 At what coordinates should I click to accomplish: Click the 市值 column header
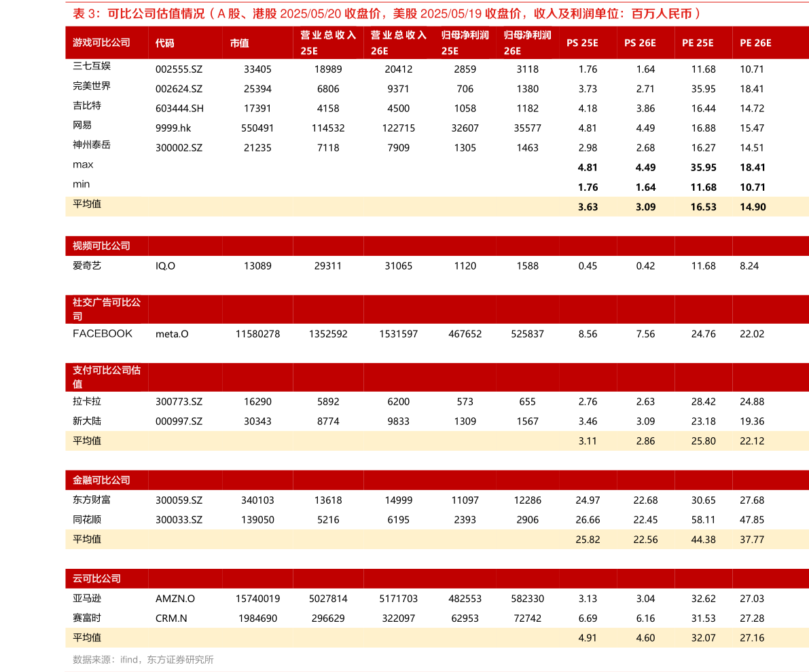pyautogui.click(x=239, y=43)
